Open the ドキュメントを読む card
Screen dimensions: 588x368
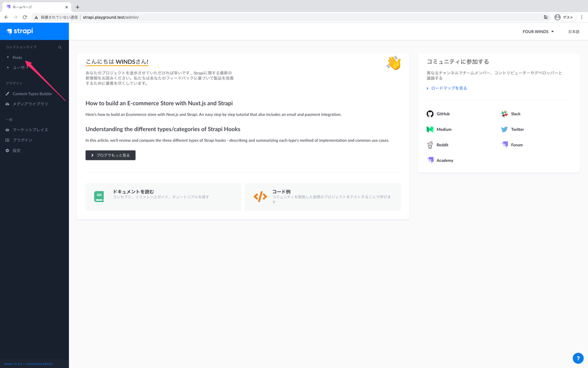coord(163,197)
